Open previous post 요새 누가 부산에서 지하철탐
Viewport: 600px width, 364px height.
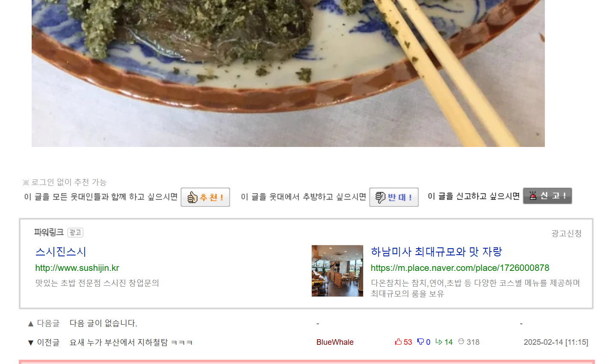click(x=131, y=342)
